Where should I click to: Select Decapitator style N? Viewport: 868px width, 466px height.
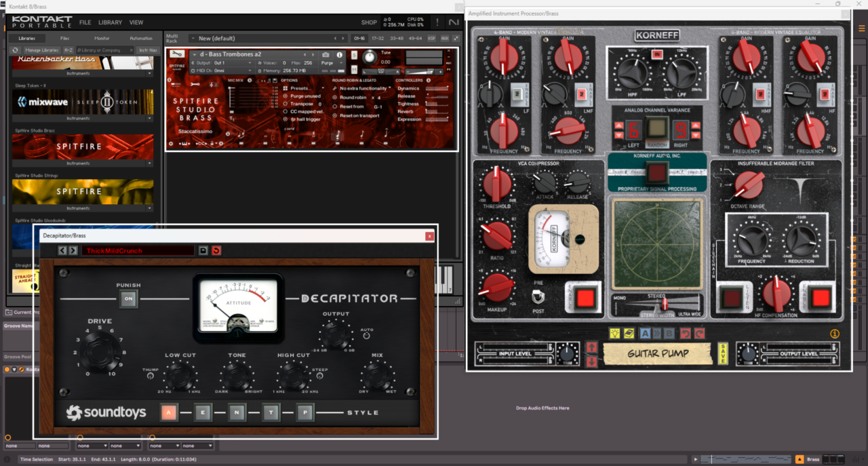click(x=237, y=412)
